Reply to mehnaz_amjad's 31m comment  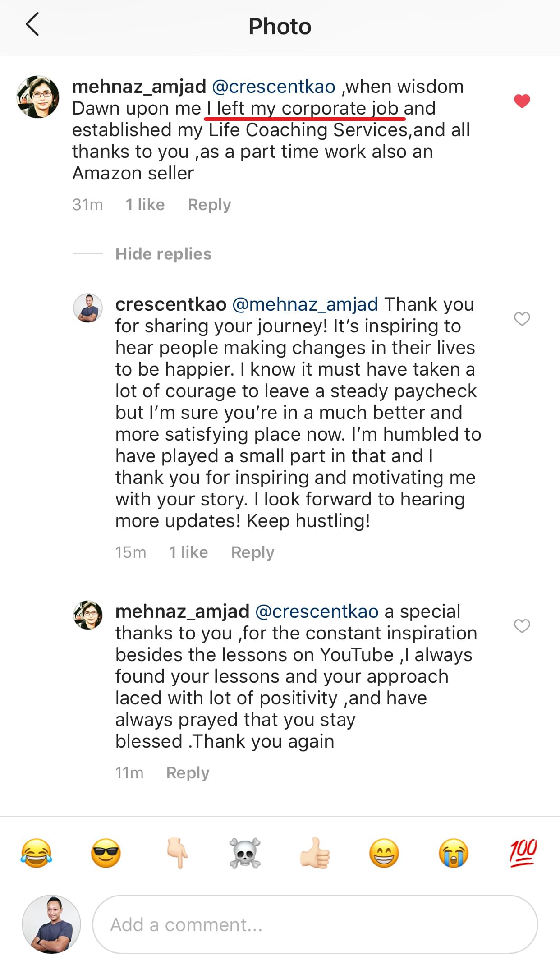point(209,205)
